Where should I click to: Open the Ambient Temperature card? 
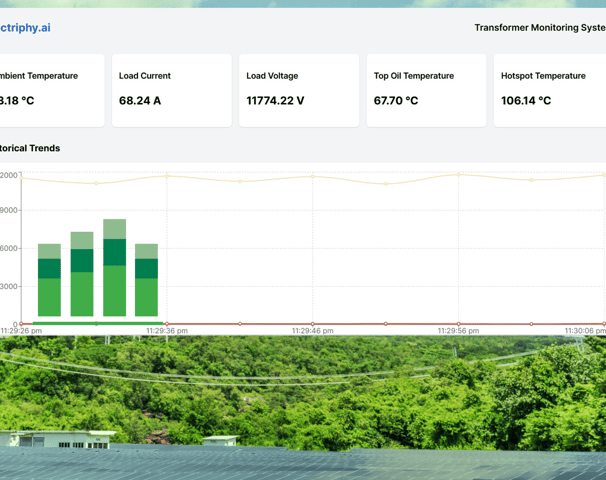tap(52, 90)
